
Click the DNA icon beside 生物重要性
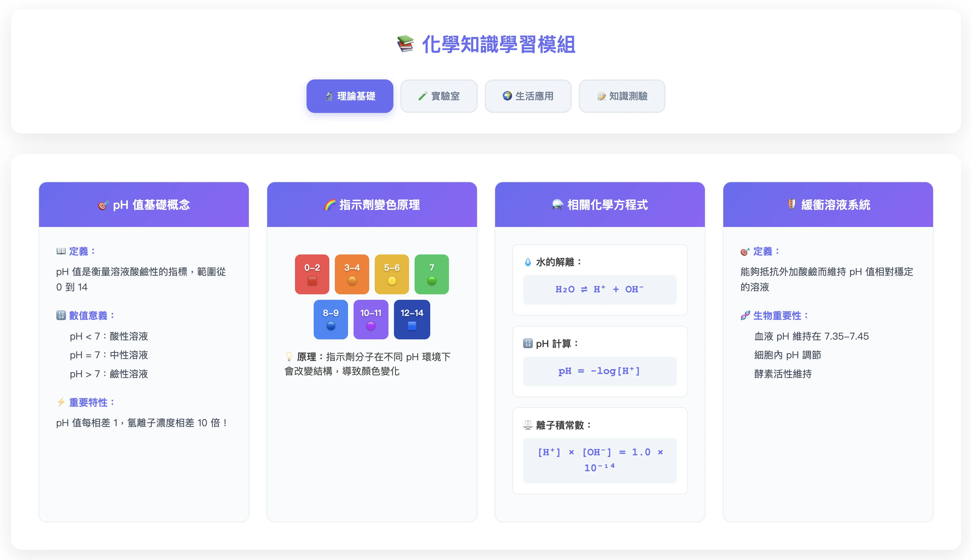(x=745, y=315)
